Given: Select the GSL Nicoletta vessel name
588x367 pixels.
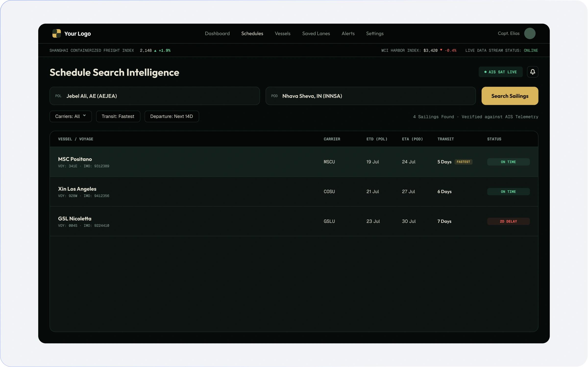Looking at the screenshot, I should coord(75,219).
